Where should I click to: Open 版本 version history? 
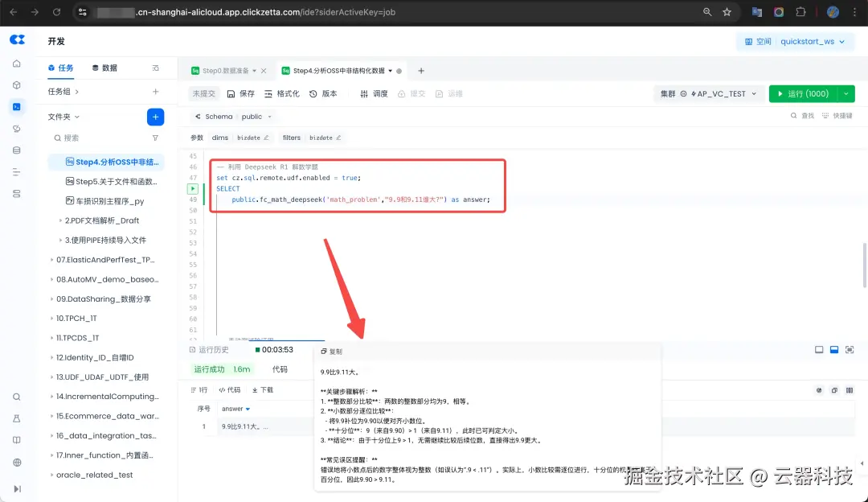coord(323,93)
